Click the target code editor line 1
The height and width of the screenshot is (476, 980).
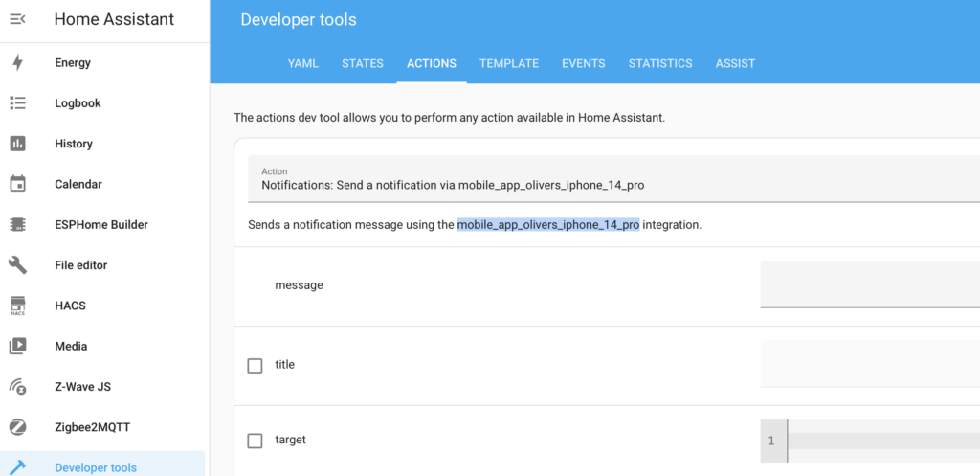point(883,441)
